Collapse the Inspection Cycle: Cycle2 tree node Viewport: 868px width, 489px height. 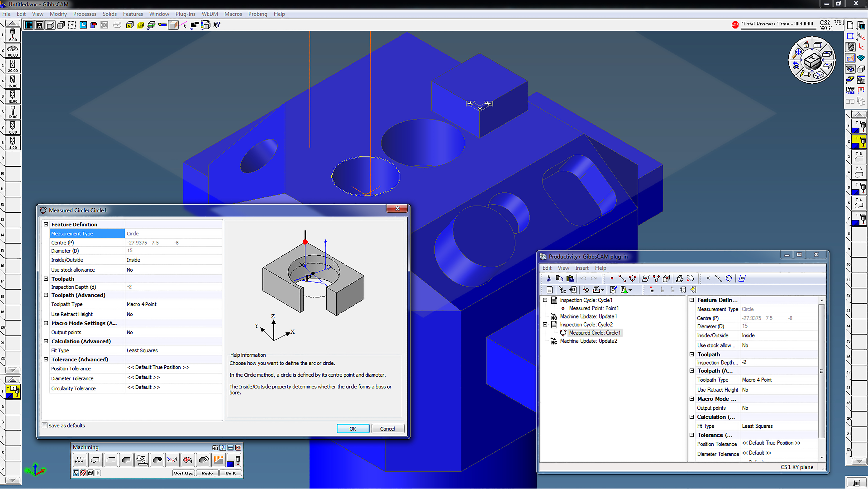point(545,325)
